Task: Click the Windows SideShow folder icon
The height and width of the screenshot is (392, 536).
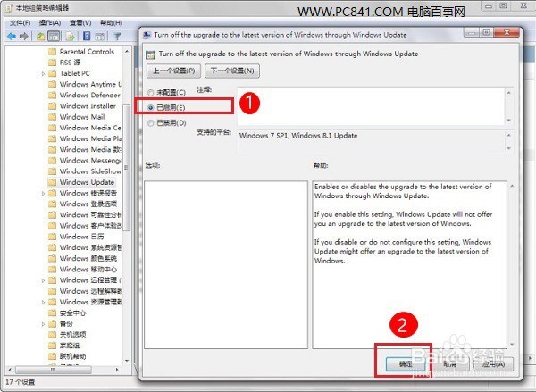Action: (x=52, y=171)
